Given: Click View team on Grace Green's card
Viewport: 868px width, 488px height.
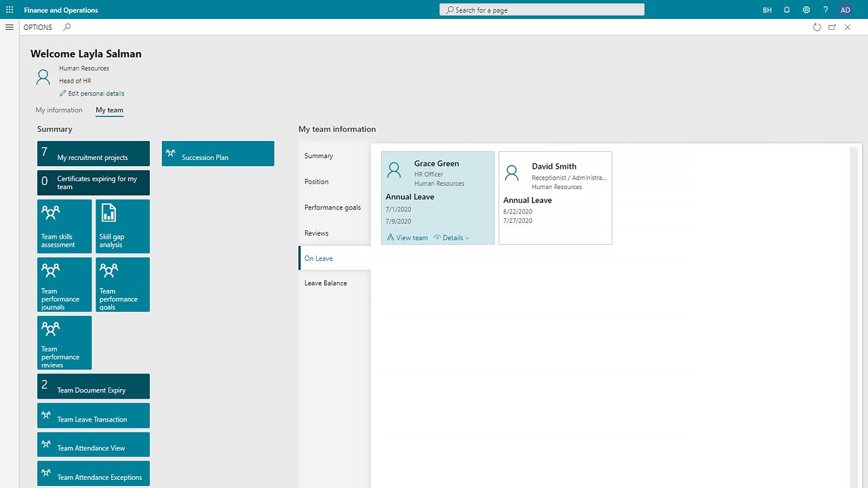Looking at the screenshot, I should click(408, 238).
